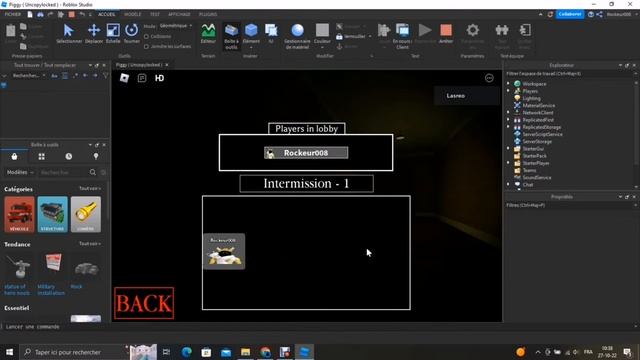Choose the Échelle scale tool
The image size is (640, 360).
pyautogui.click(x=113, y=33)
